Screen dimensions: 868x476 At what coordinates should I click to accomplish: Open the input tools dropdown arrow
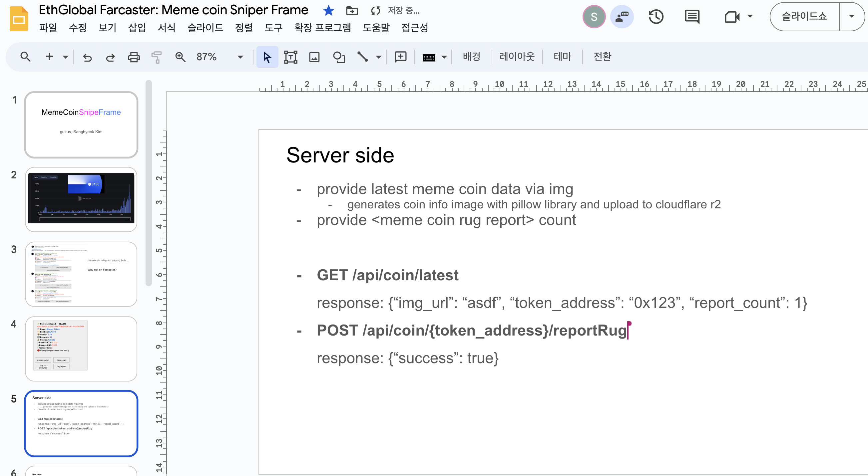coord(444,57)
